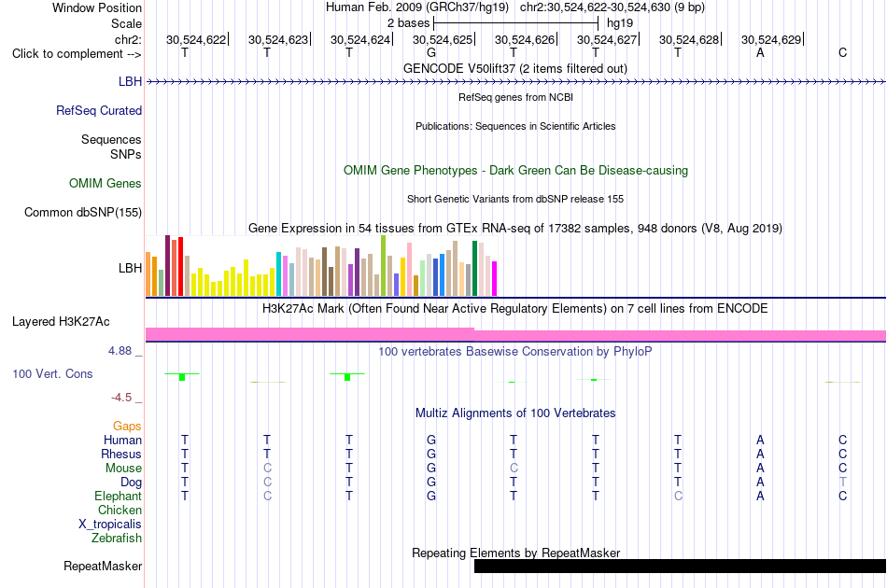Viewport: 887px width, 588px height.
Task: Select the Mouse alignment row label
Action: pyautogui.click(x=123, y=469)
